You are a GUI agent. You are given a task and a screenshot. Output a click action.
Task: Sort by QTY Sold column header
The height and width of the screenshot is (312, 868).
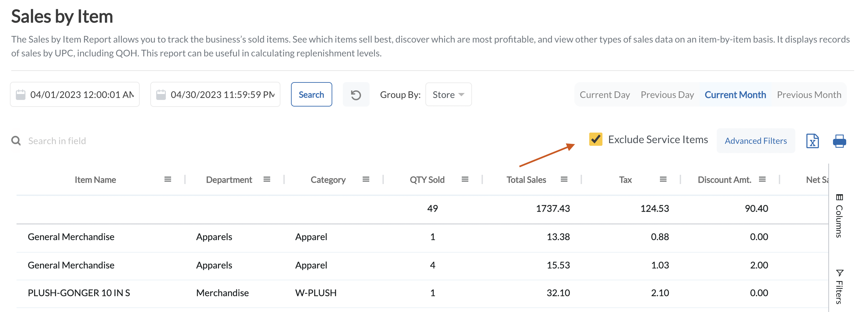tap(427, 180)
